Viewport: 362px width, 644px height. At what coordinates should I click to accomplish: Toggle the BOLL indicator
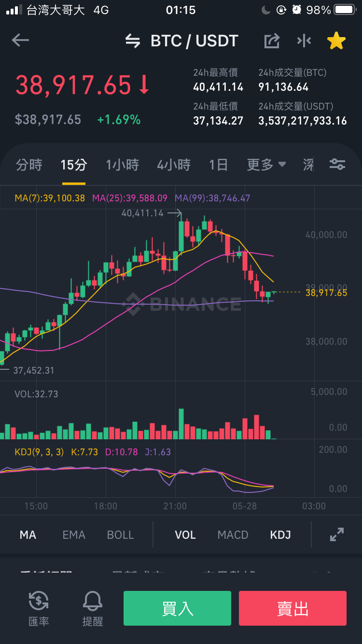[x=120, y=535]
